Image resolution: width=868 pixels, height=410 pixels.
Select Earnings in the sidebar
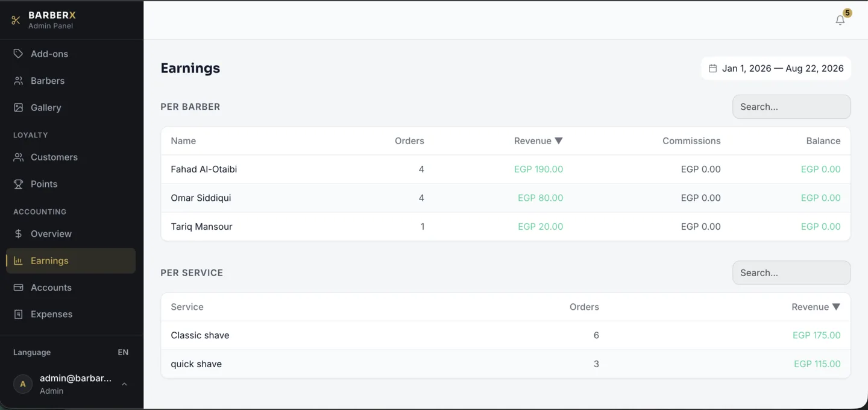coord(71,261)
